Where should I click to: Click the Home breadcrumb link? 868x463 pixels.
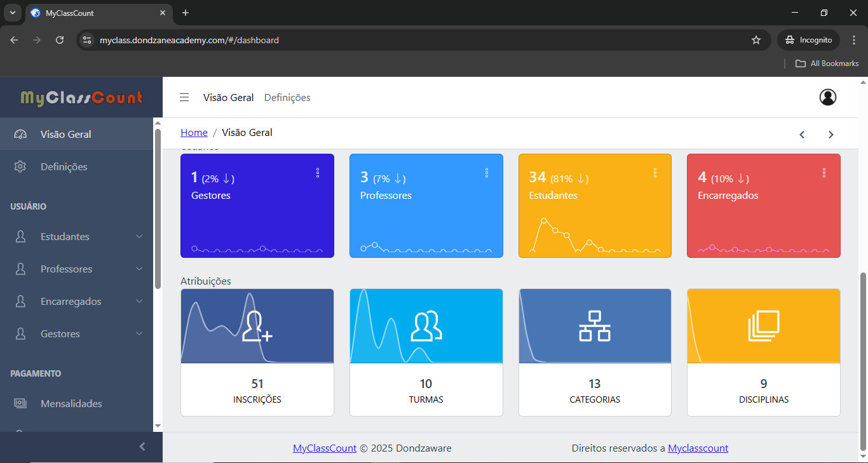(x=194, y=132)
